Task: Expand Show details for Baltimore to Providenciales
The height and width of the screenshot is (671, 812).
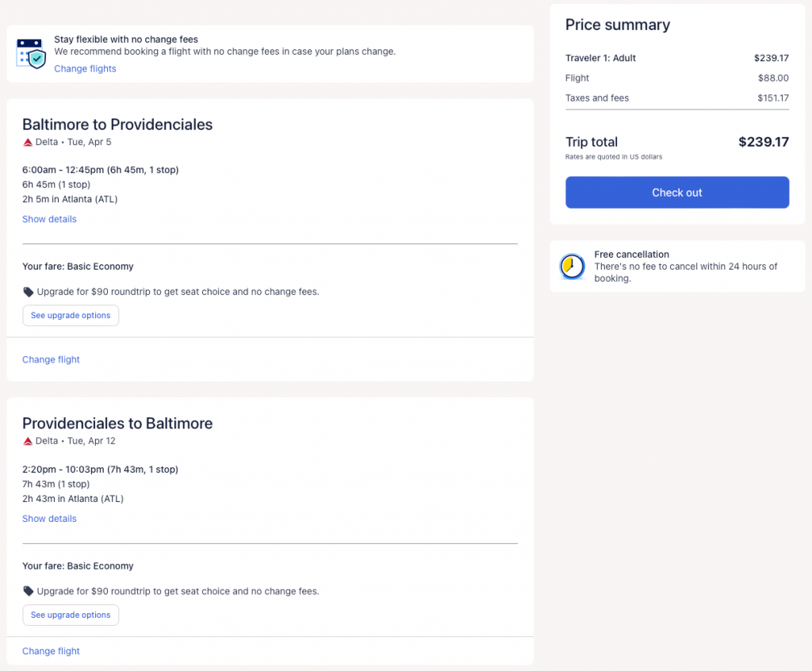Action: [49, 219]
